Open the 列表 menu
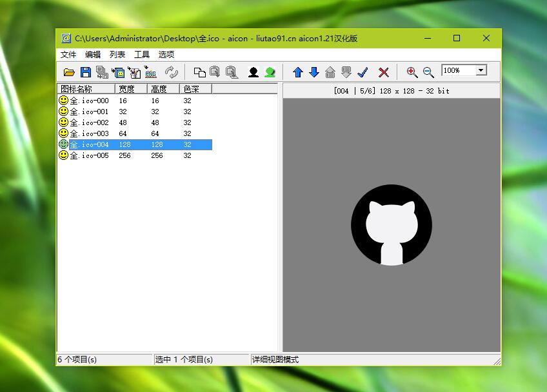 click(117, 54)
